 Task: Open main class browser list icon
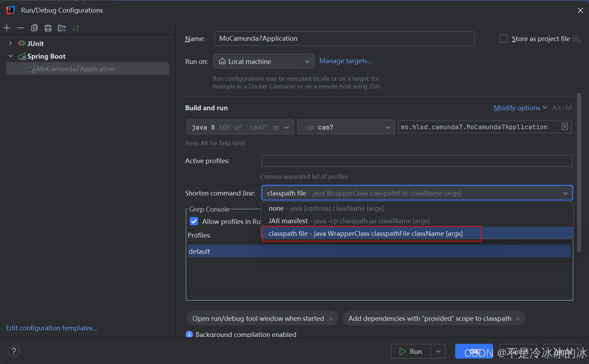pos(565,127)
